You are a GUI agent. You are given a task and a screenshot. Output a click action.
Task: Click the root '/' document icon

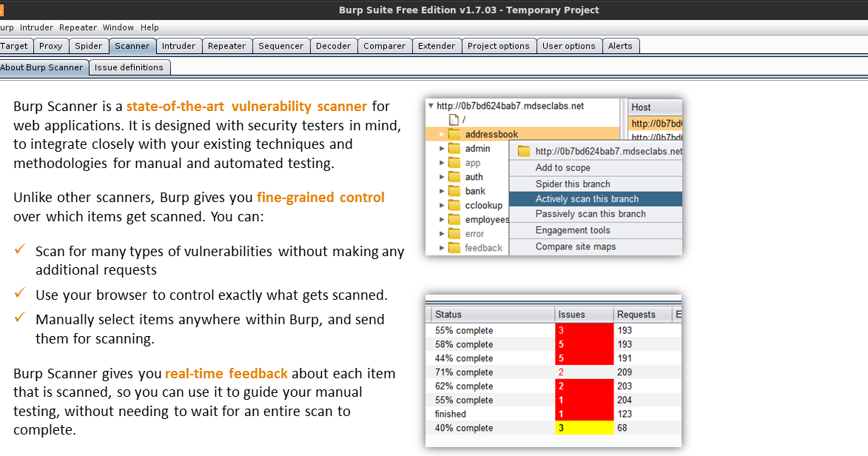tap(454, 119)
